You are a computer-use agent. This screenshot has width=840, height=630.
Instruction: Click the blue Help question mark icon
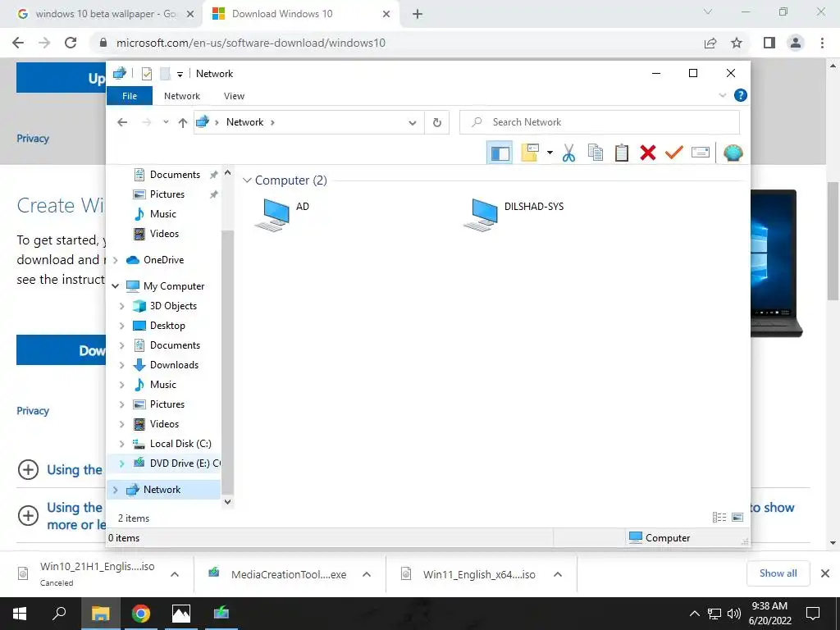[x=741, y=95]
